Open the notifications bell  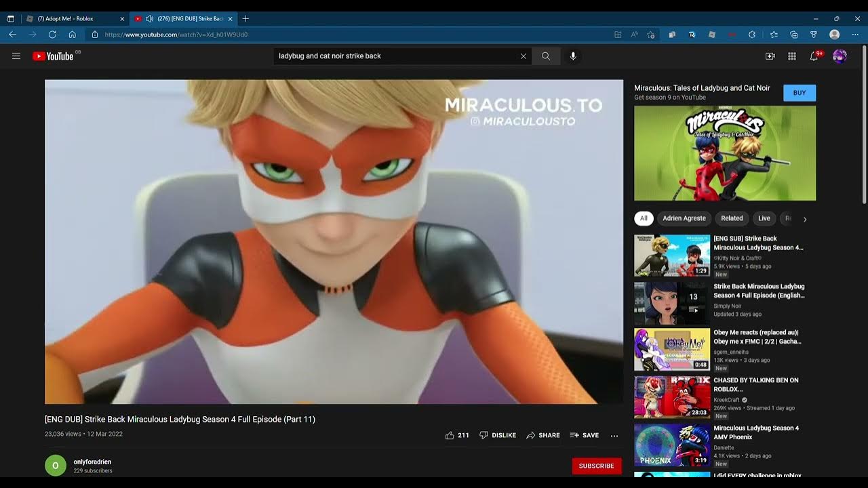[814, 56]
